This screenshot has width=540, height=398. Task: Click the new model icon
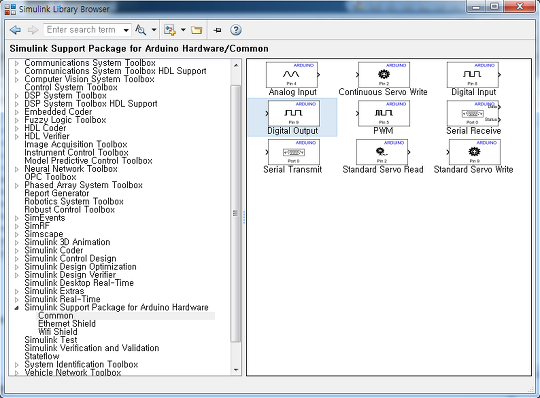tap(169, 30)
